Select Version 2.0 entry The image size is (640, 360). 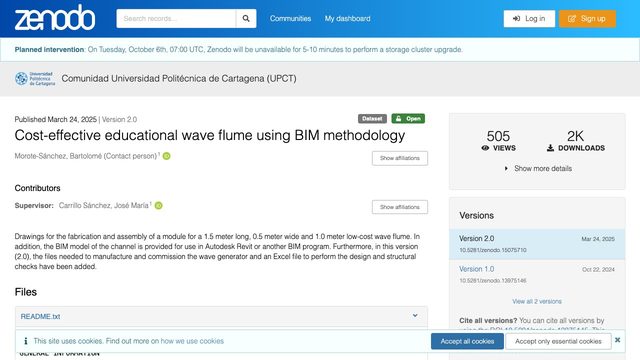tap(537, 244)
